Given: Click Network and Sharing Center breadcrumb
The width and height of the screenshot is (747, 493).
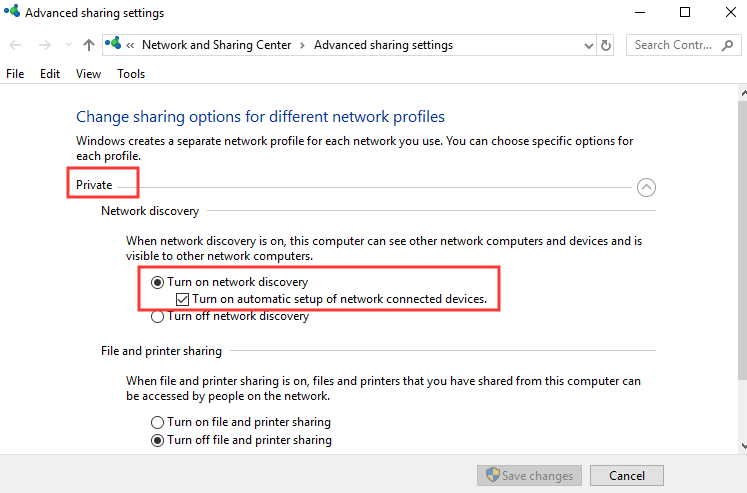Looking at the screenshot, I should point(217,45).
